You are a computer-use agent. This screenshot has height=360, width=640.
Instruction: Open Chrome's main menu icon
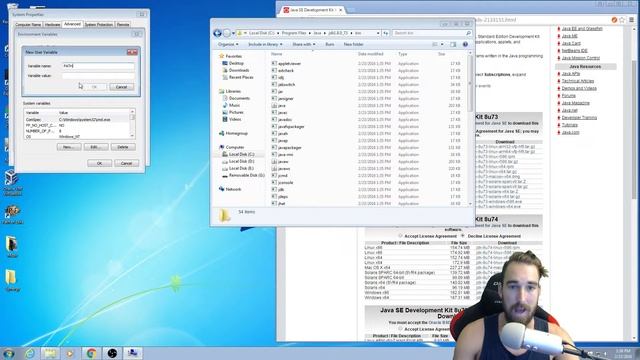coord(632,20)
